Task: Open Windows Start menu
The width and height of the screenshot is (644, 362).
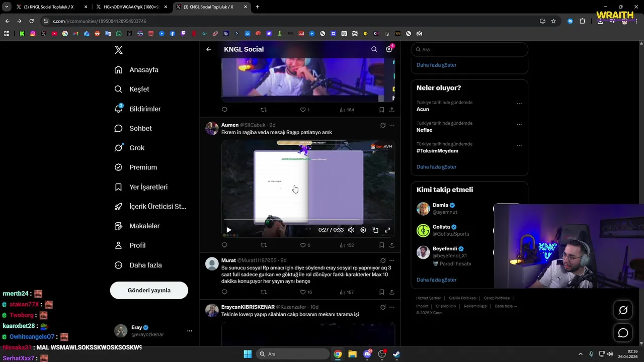Action: click(248, 354)
